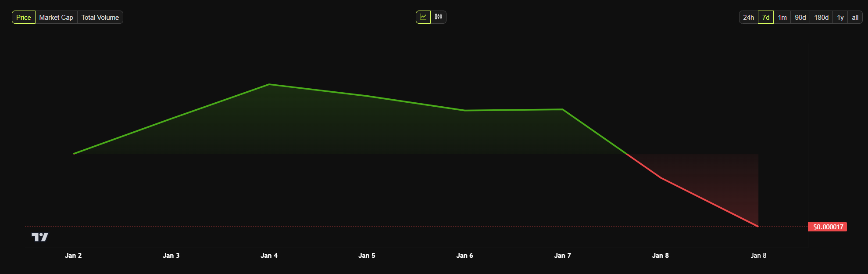Switch to line chart view icon
The width and height of the screenshot is (868, 274).
423,17
